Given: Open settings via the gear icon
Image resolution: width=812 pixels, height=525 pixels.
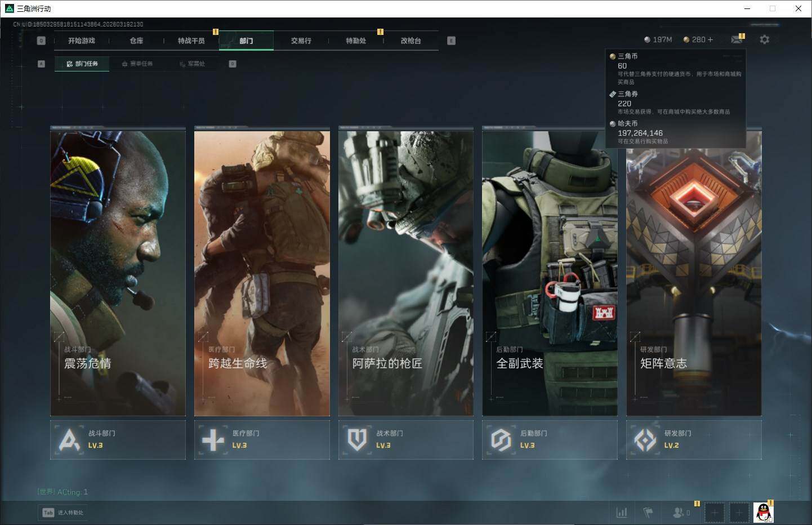Looking at the screenshot, I should pos(764,39).
